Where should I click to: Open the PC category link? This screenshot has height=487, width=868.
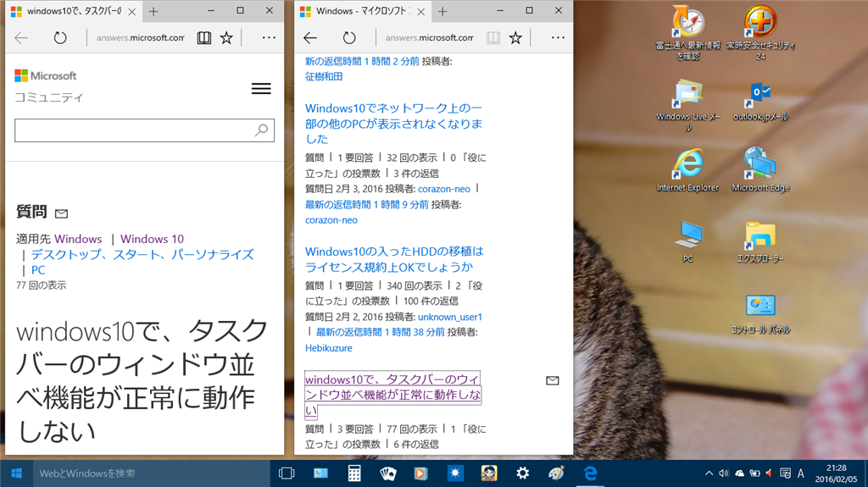38,270
